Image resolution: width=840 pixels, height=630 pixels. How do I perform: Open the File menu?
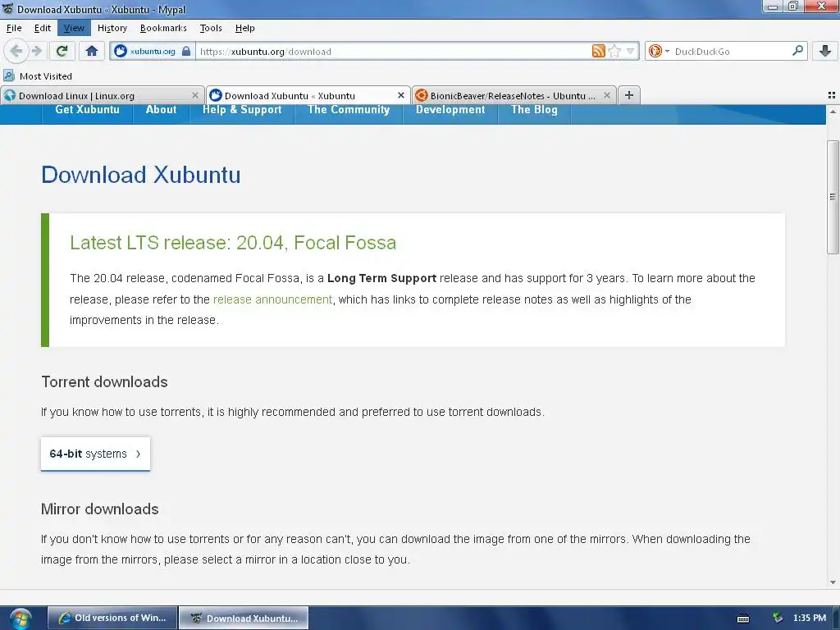point(14,28)
